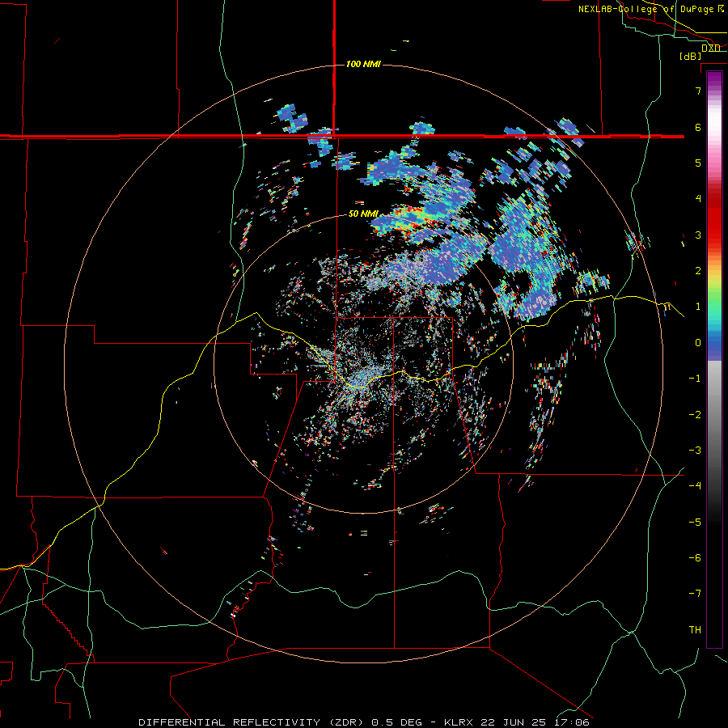Click the "[dB]" unit label above the color scale
The image size is (728, 728).
tap(691, 56)
